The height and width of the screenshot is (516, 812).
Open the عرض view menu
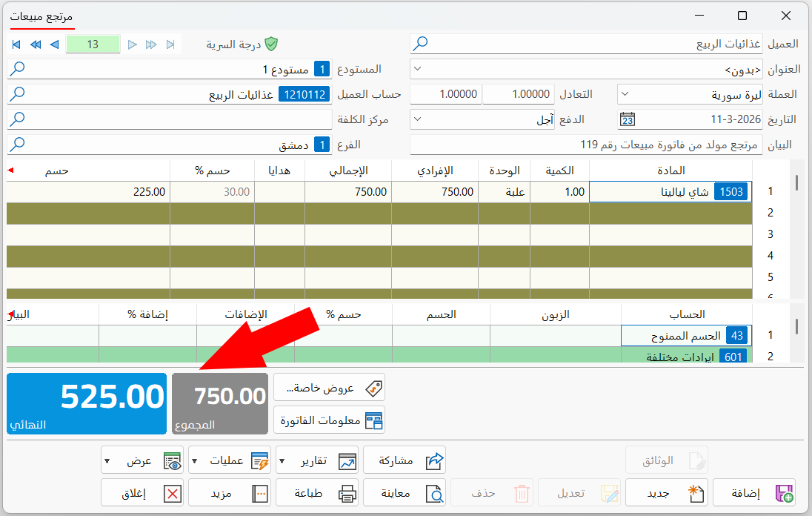(x=142, y=460)
